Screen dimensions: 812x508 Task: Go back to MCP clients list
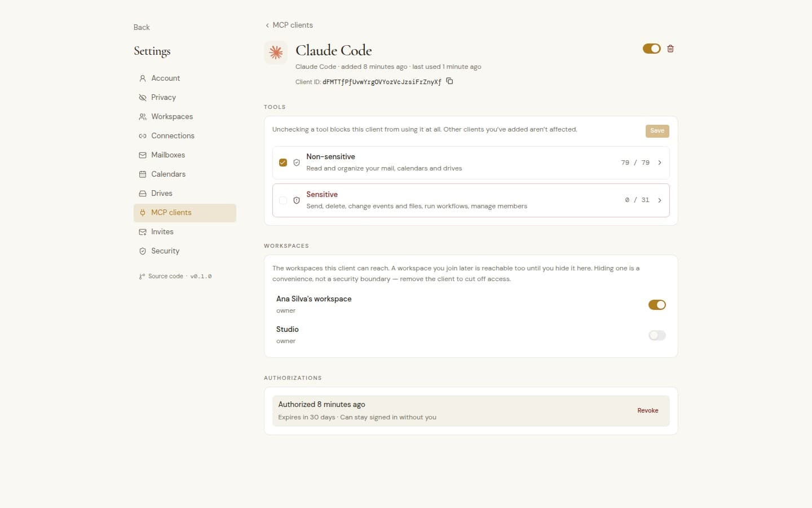click(x=289, y=25)
